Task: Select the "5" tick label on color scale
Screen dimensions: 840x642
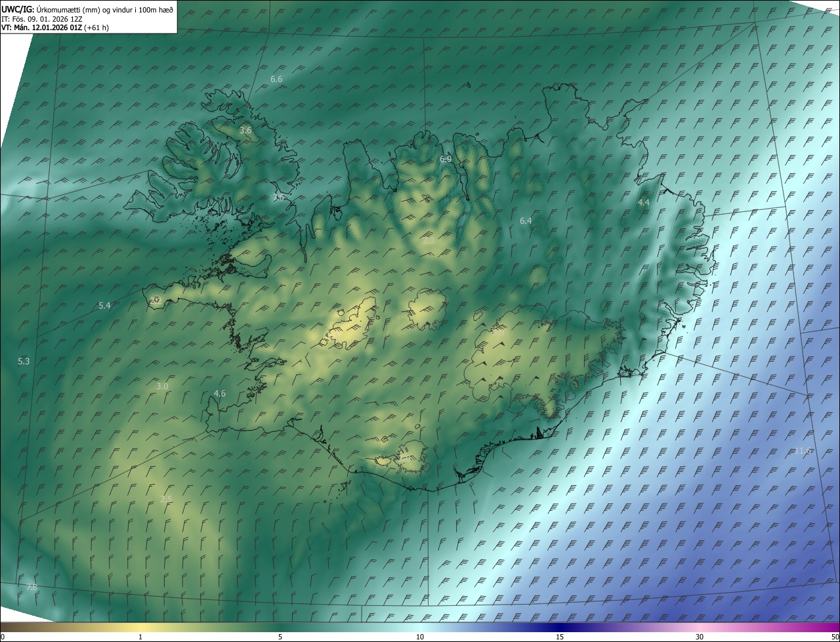Action: [280, 637]
